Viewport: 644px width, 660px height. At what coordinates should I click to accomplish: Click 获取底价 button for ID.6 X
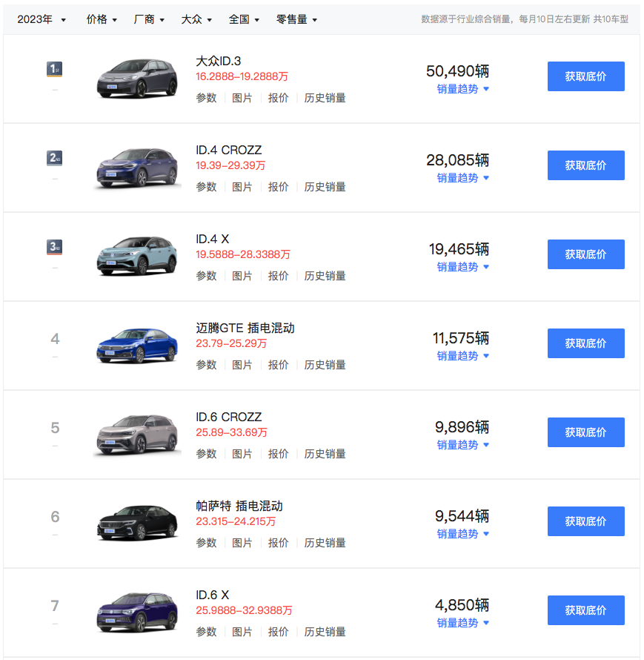586,610
